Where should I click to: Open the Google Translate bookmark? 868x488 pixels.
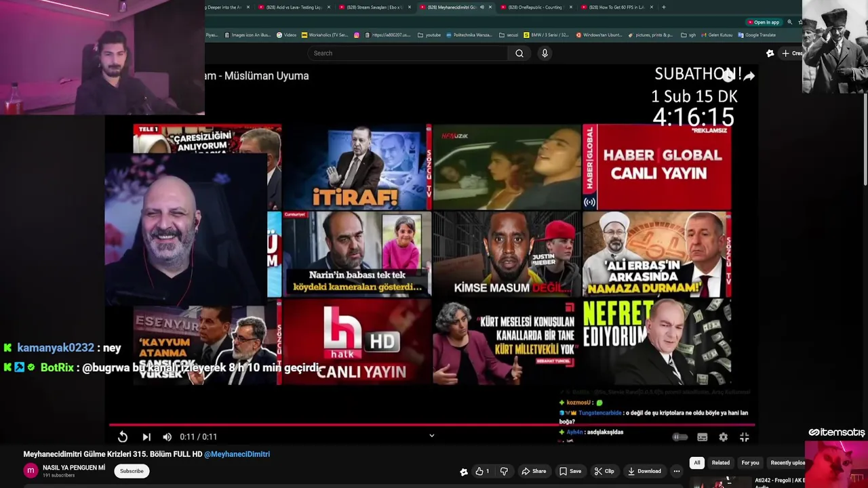(x=756, y=35)
